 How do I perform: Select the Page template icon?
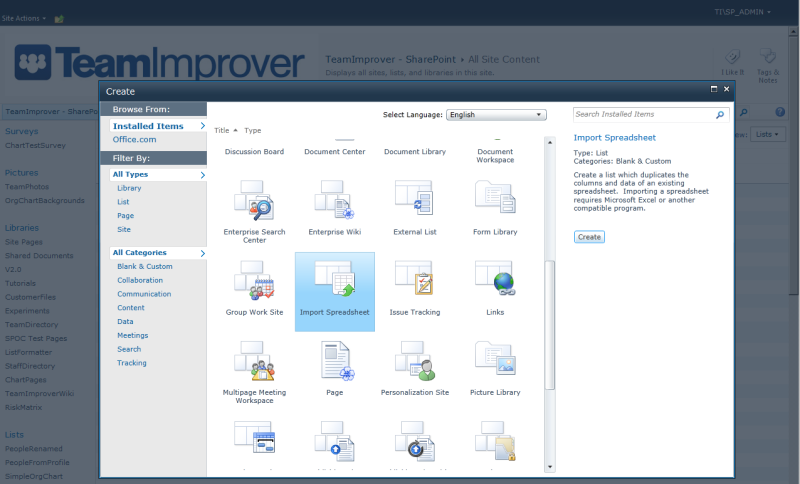tap(337, 360)
